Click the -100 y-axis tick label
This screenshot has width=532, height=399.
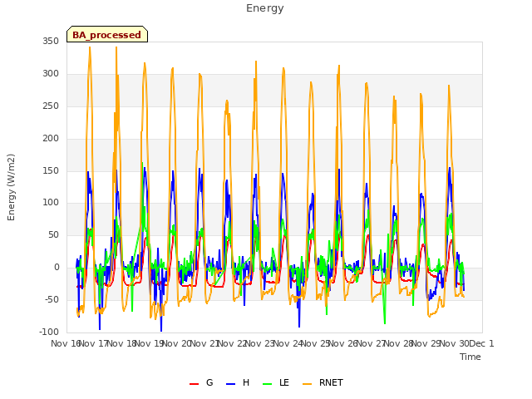[49, 332]
